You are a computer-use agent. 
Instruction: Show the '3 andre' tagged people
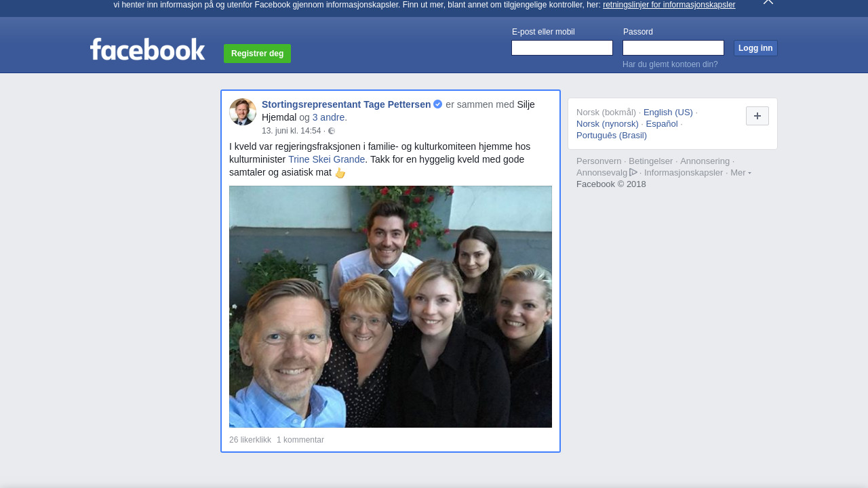pos(330,117)
